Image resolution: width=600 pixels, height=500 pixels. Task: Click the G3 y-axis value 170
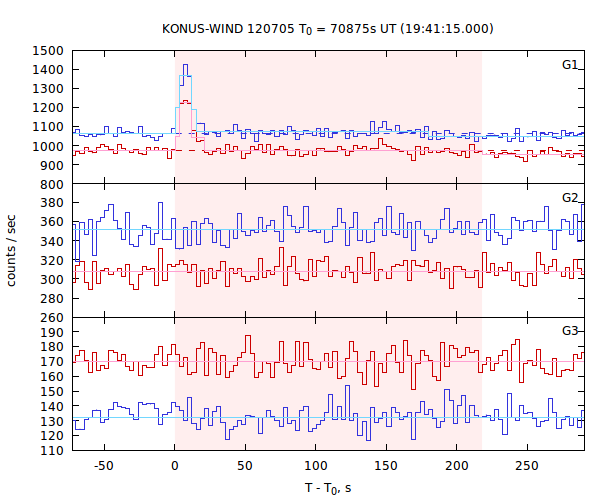coord(52,362)
